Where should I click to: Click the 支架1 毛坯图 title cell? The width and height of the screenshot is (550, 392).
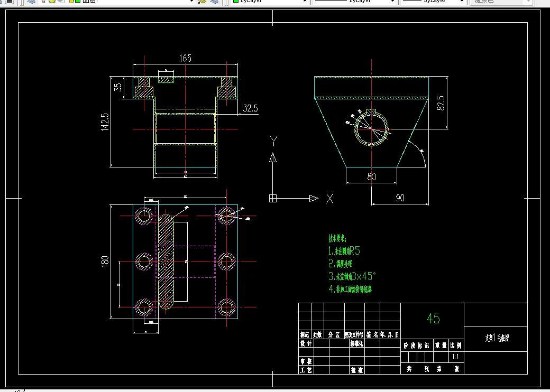pos(497,339)
